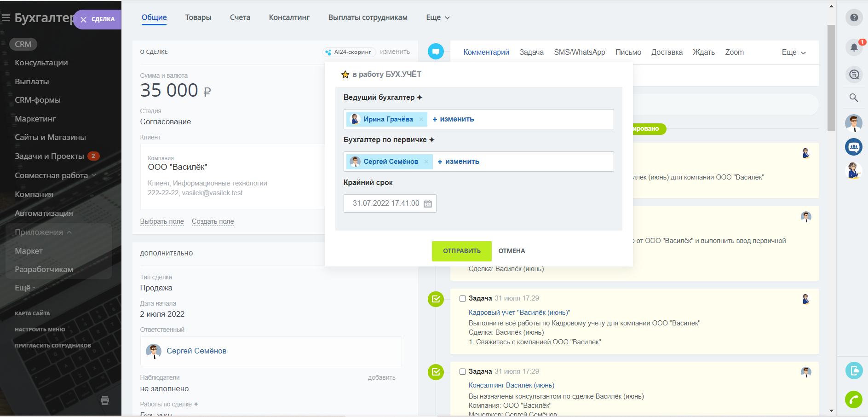Click the AI24-скоринг badge

(x=349, y=52)
